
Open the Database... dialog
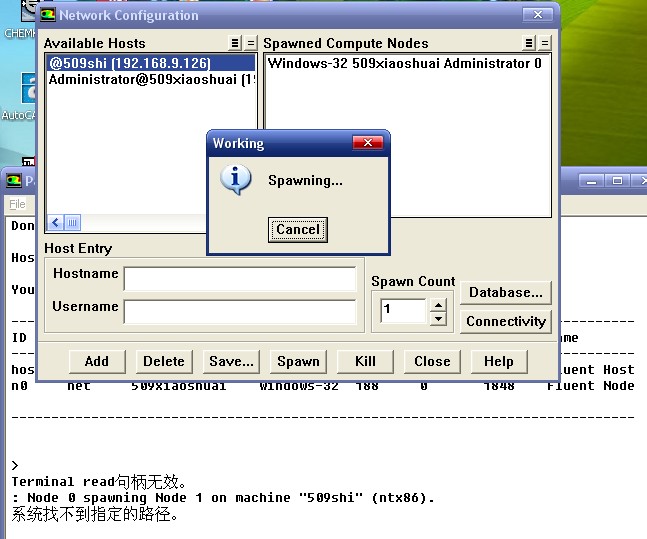click(506, 292)
